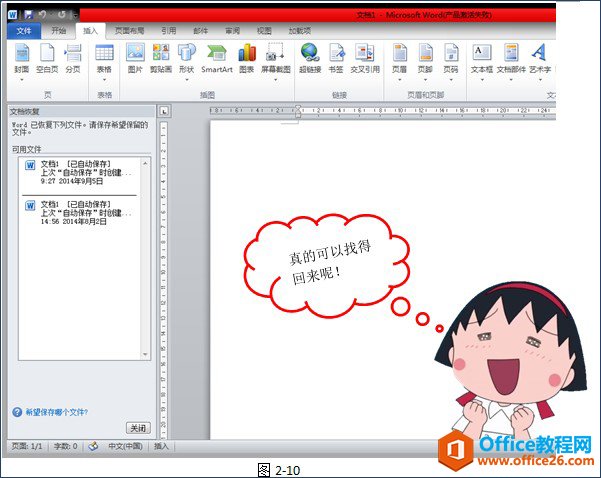Open the 希望保存哪个文件? help link
Screen dimensions: 601x478
57,412
